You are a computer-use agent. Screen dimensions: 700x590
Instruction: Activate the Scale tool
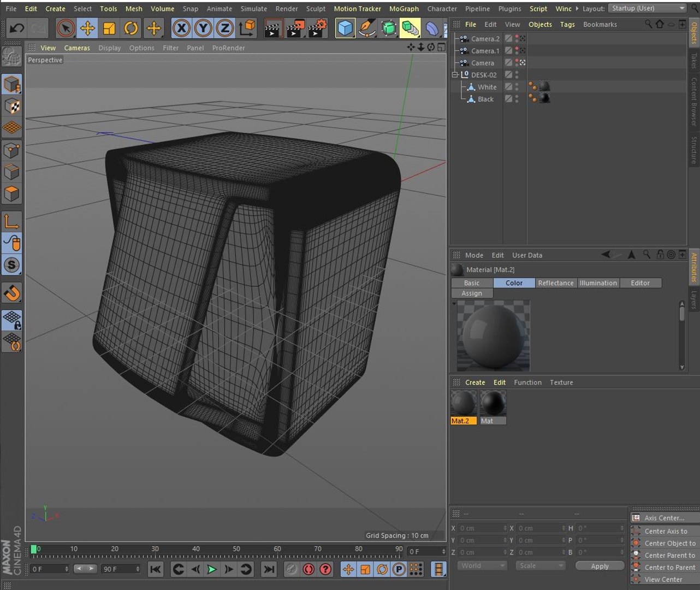point(109,28)
